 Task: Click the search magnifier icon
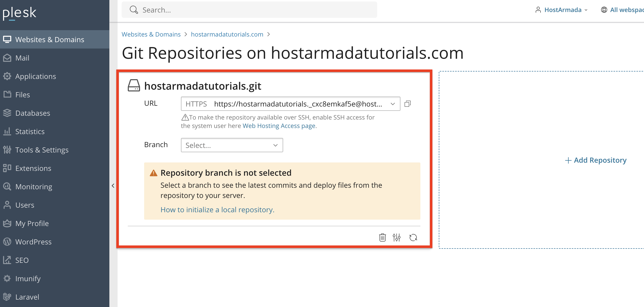click(x=134, y=10)
